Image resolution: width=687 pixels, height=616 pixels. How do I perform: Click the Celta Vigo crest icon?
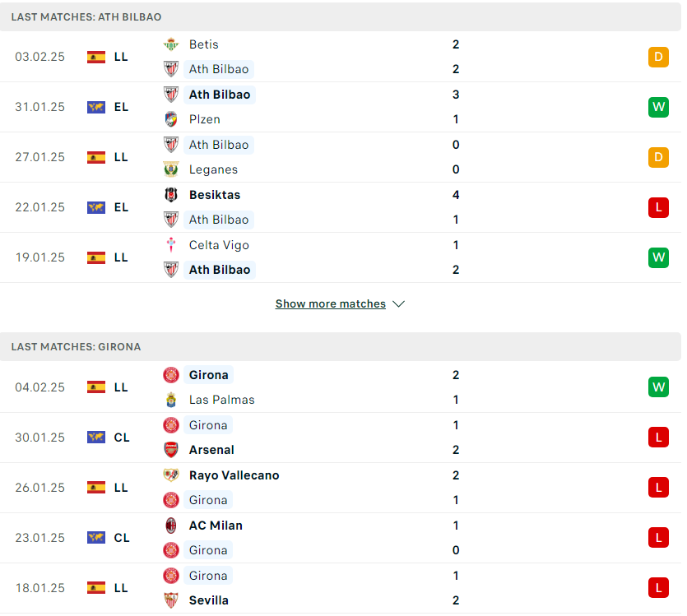click(x=171, y=245)
